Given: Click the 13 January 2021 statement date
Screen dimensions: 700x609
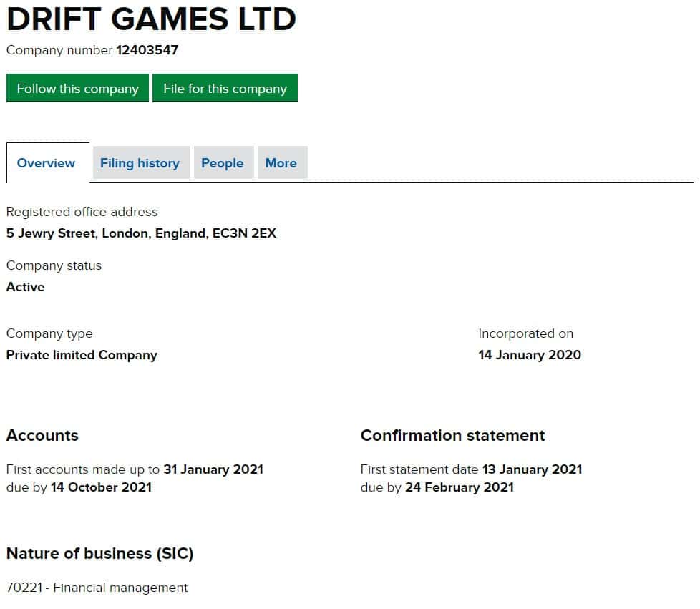Looking at the screenshot, I should [x=532, y=469].
